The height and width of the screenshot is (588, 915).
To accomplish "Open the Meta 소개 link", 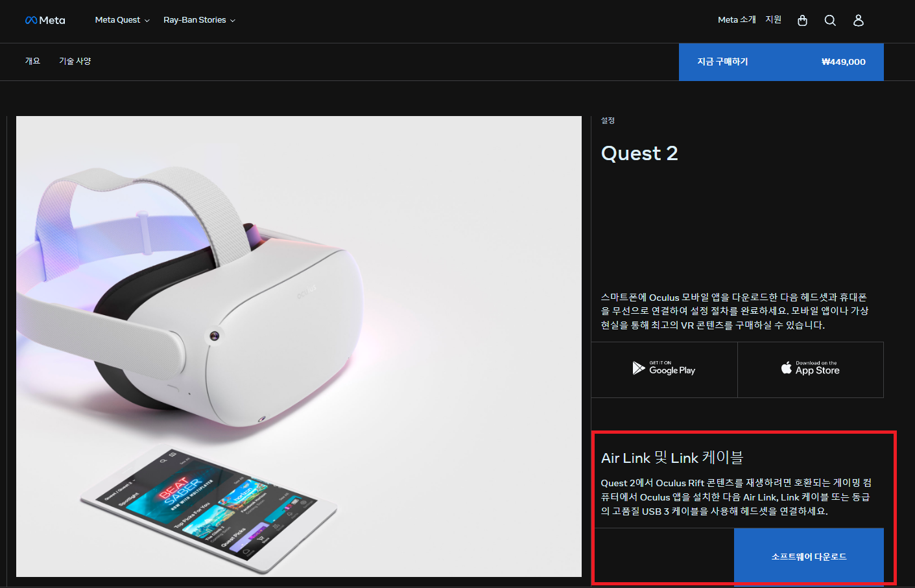I will pos(737,20).
